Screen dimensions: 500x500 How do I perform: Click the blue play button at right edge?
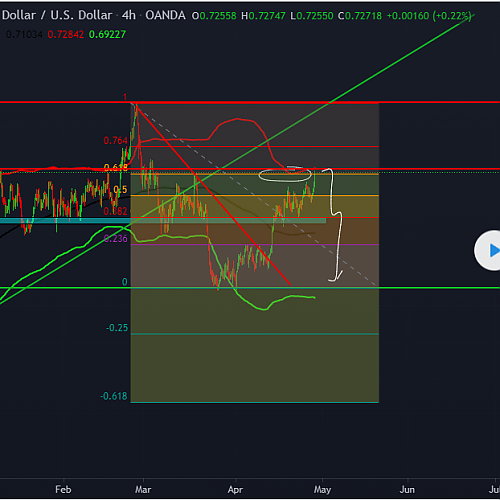coord(487,250)
